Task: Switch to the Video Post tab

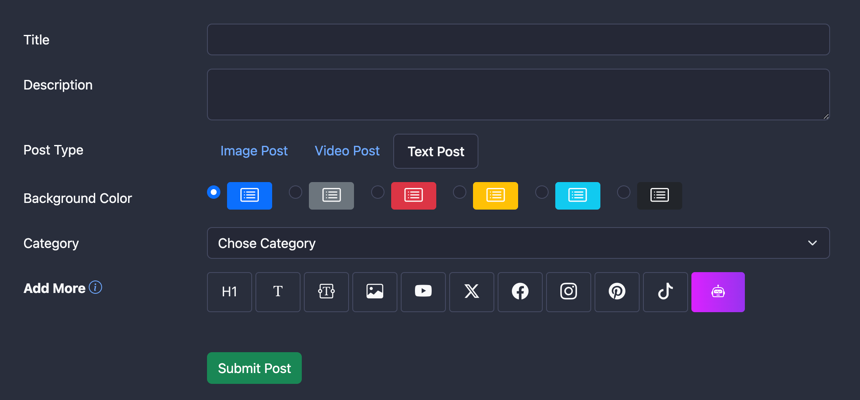Action: coord(347,151)
